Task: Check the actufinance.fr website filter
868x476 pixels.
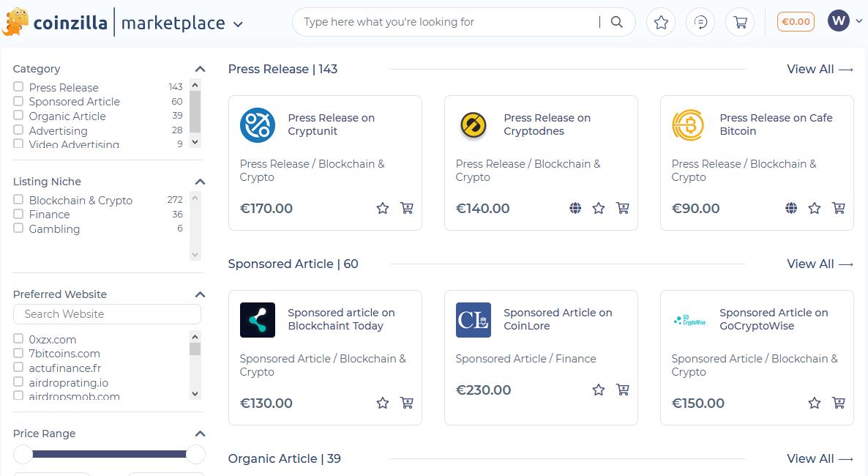Action: point(18,368)
